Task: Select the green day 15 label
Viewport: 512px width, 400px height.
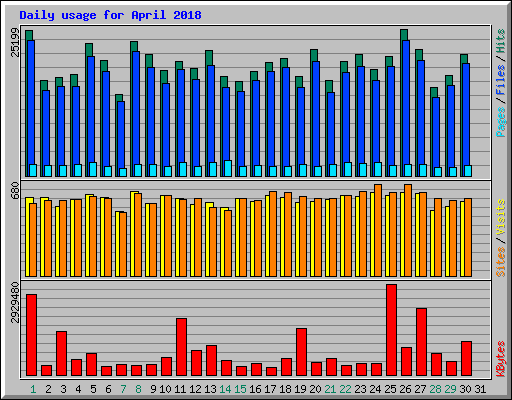Action: [240, 389]
